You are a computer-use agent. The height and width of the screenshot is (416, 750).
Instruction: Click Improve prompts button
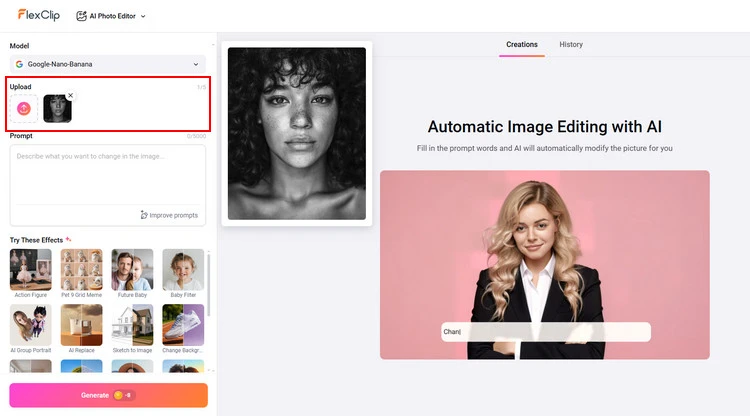(169, 215)
